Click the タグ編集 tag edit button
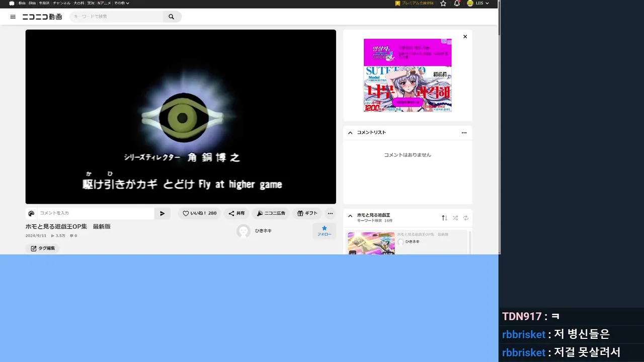The width and height of the screenshot is (644, 362). point(43,248)
